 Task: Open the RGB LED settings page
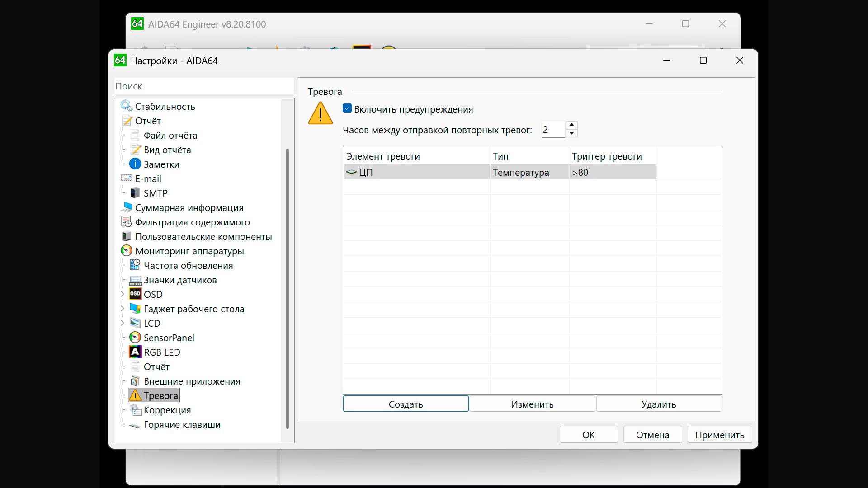click(162, 352)
